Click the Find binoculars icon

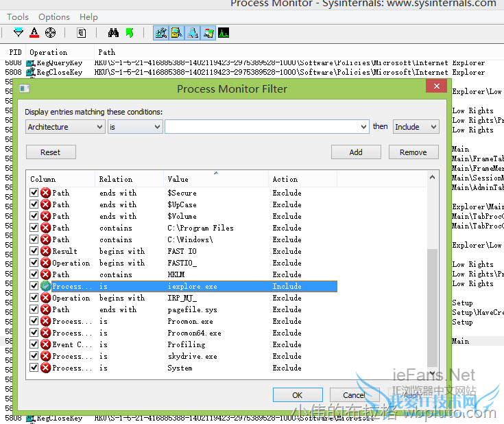[113, 33]
